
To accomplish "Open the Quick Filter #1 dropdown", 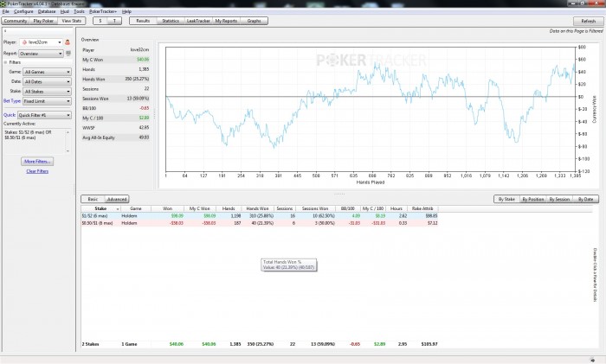I will click(44, 115).
